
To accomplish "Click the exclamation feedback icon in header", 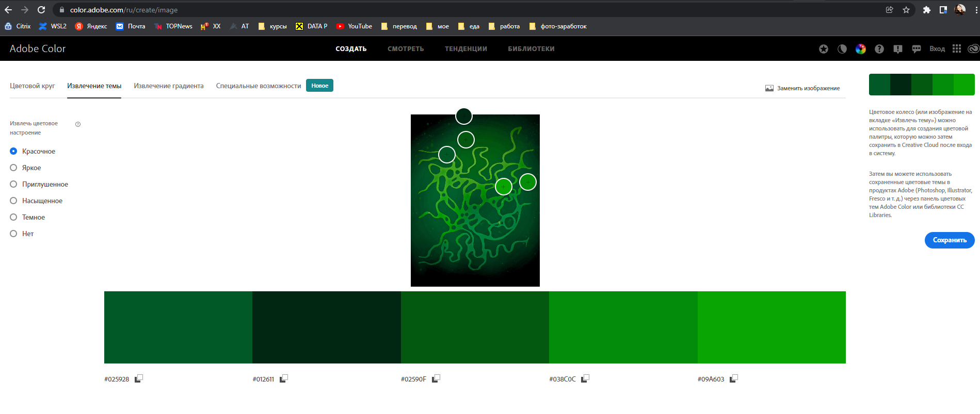I will [x=898, y=49].
